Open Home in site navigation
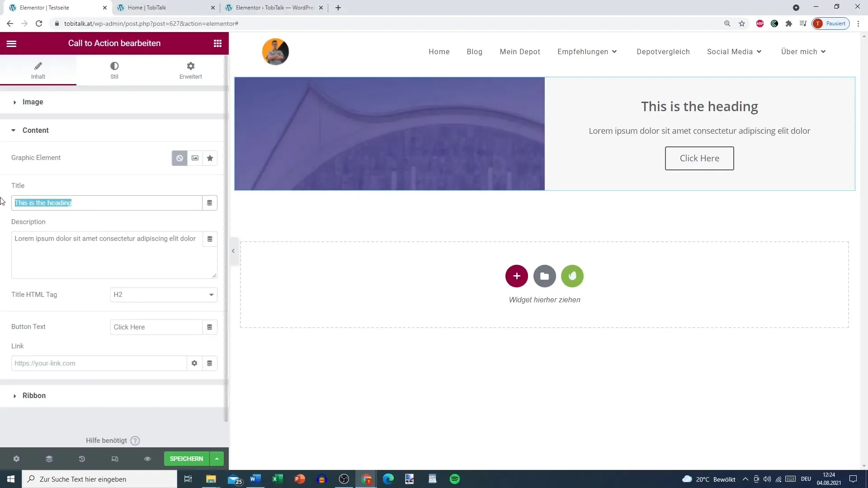868x488 pixels. (x=439, y=52)
